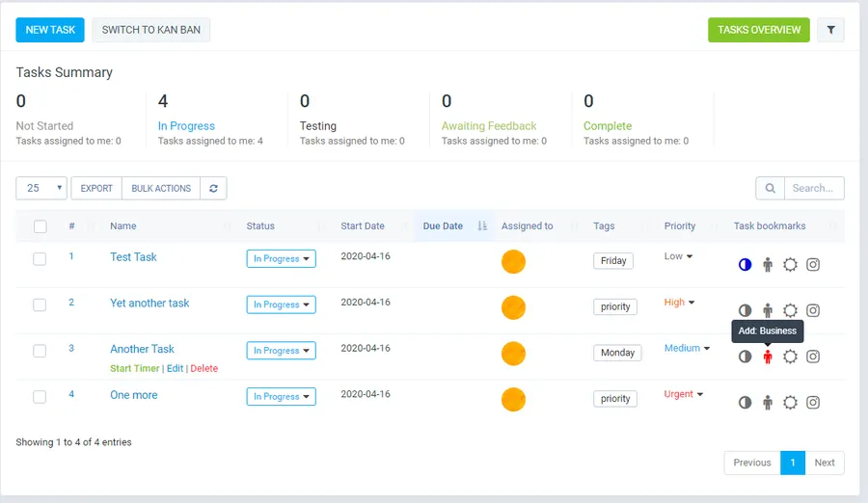Click the EXPORT button

[96, 188]
